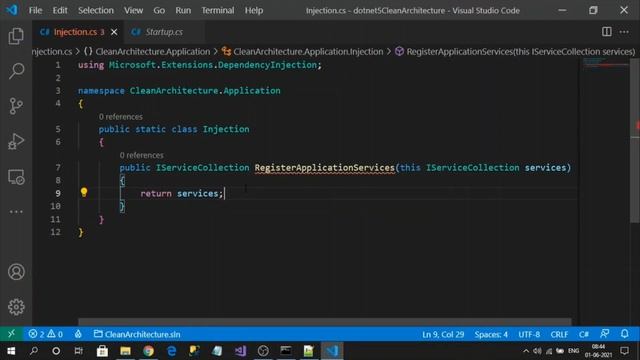Viewport: 640px width, 360px height.
Task: Click the editor minimap
Action: point(605,64)
